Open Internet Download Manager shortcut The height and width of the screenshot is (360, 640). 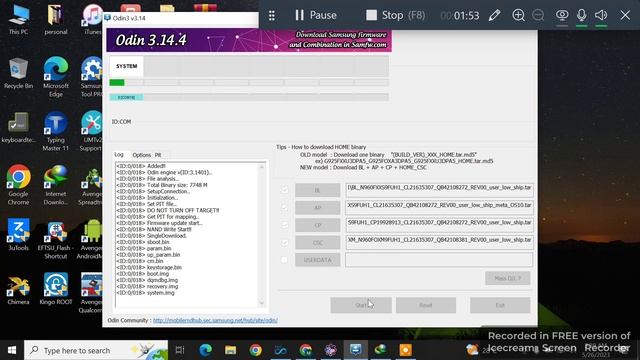pyautogui.click(x=56, y=185)
